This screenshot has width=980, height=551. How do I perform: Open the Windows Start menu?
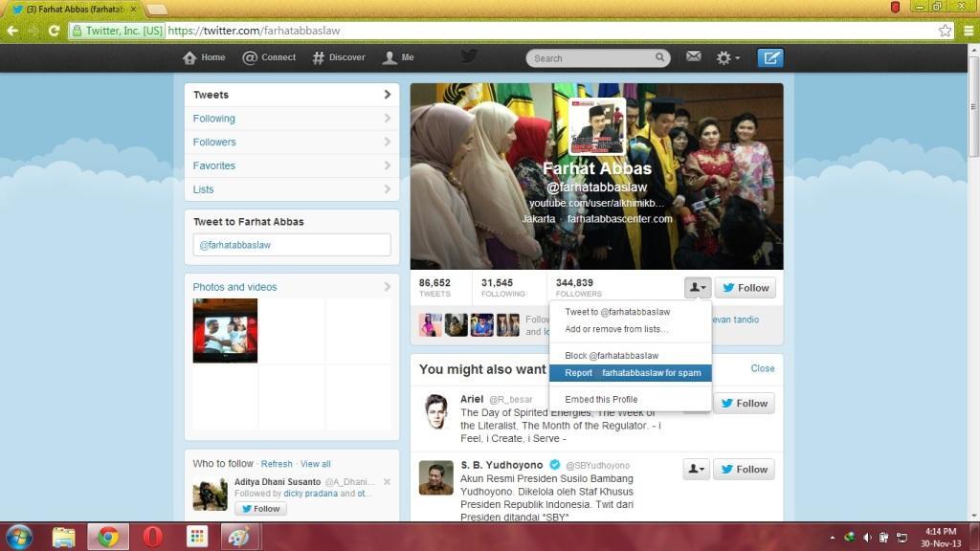click(19, 537)
